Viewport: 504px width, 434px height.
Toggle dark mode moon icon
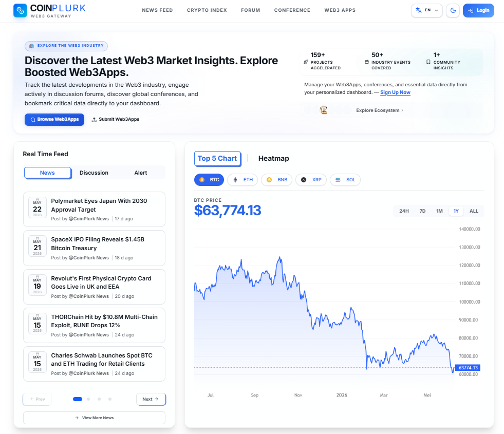453,10
